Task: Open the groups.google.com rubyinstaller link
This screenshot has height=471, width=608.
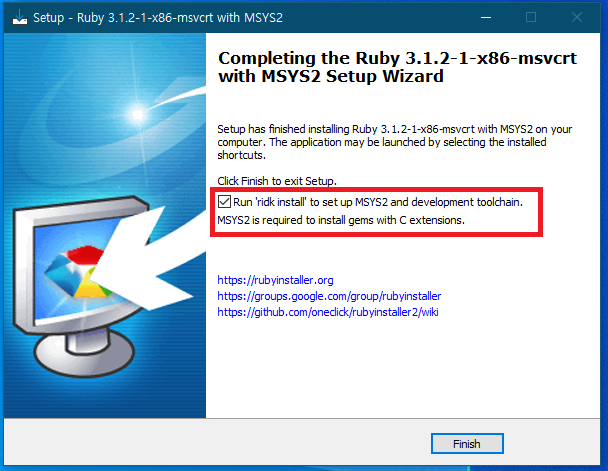Action: click(x=329, y=296)
